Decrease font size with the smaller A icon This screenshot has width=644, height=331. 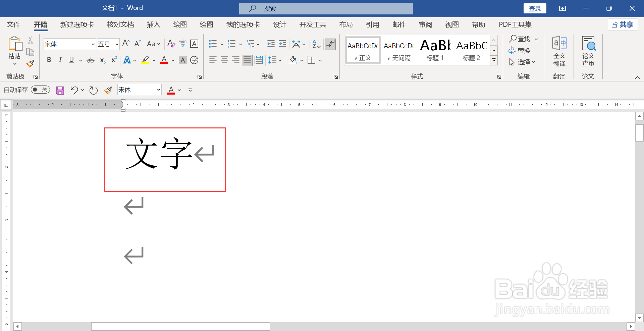click(138, 44)
